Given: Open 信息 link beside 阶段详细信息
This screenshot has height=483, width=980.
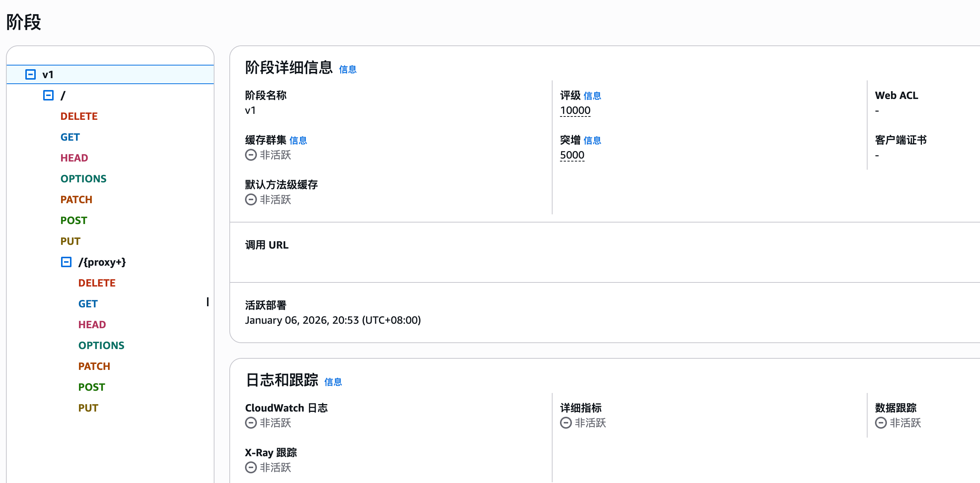Looking at the screenshot, I should [x=347, y=70].
